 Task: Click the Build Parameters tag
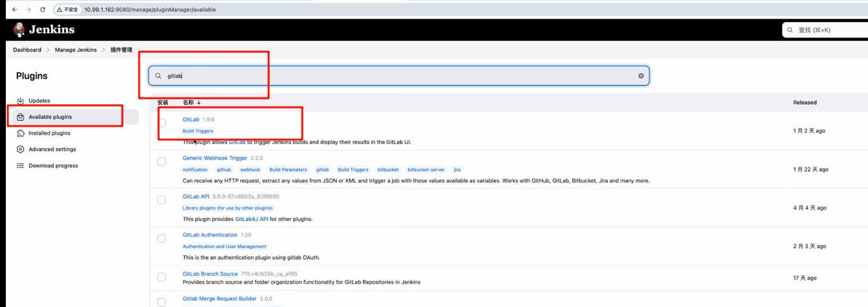(288, 170)
